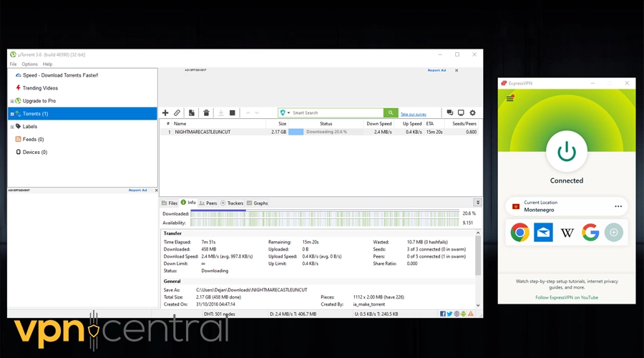Click the remote monitor icon in toolbar
Screen dimensions: 644x358
pos(461,112)
